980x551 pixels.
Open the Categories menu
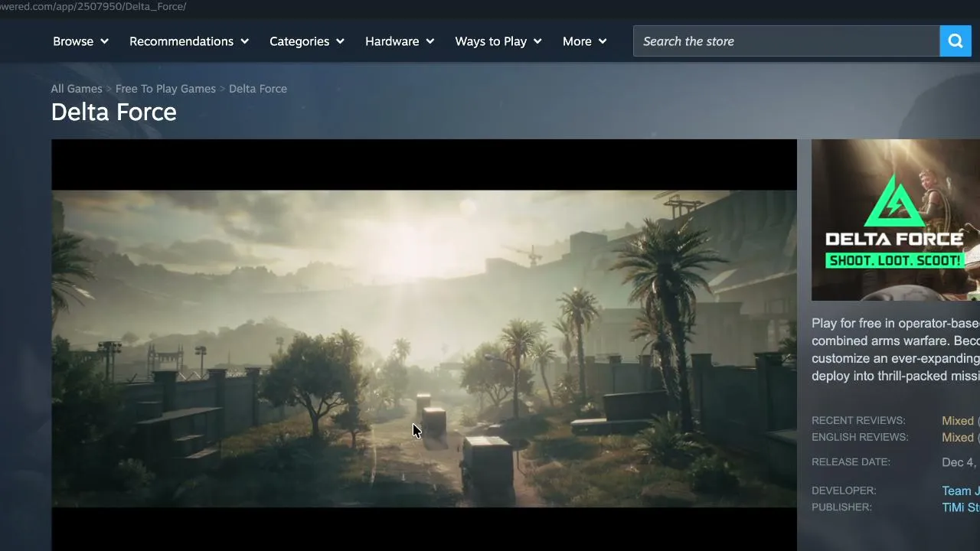point(307,41)
